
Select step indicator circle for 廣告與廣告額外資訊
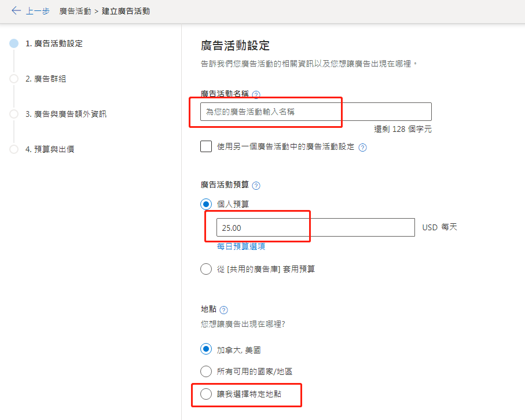coord(13,114)
